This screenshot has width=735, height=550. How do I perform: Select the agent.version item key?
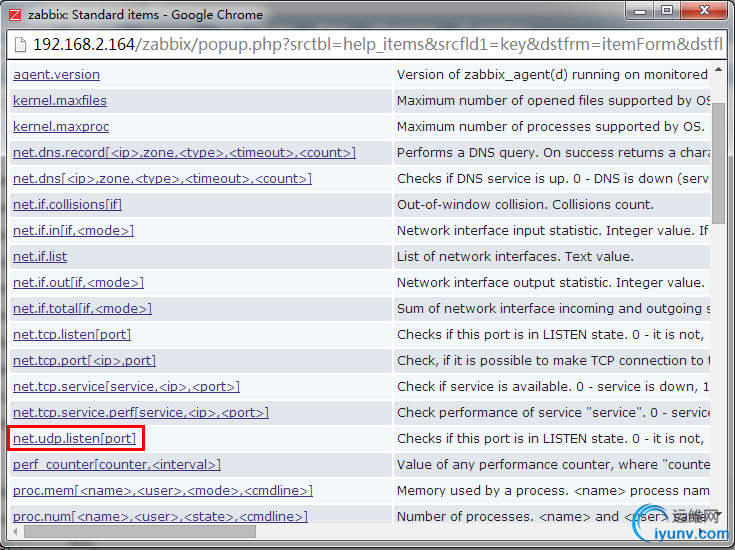(x=56, y=75)
